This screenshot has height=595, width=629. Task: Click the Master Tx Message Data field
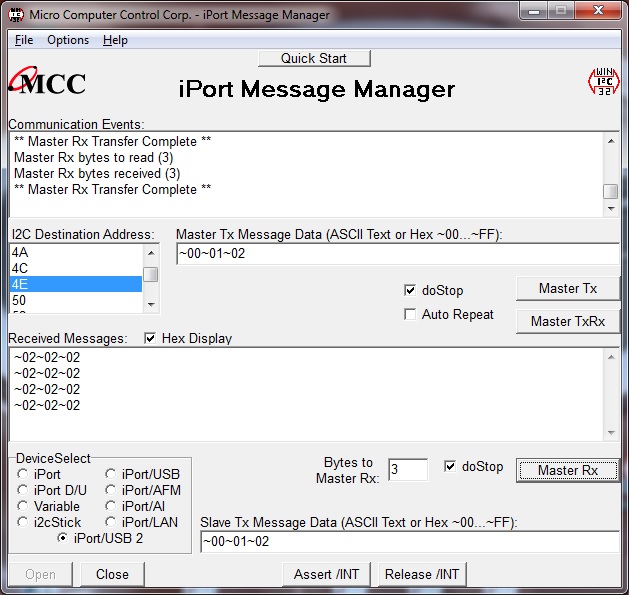pyautogui.click(x=398, y=254)
